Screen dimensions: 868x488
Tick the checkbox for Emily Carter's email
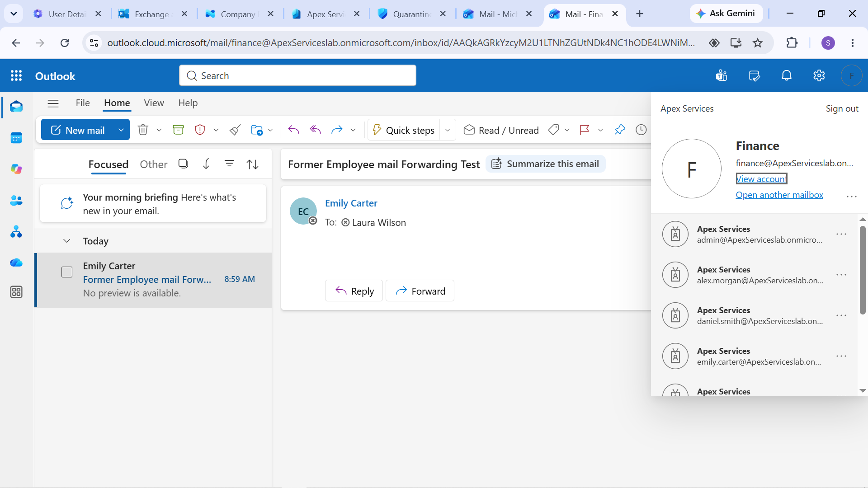tap(67, 272)
